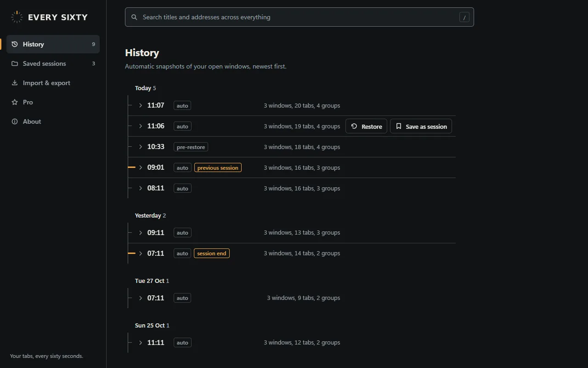Screen dimensions: 588x368
Task: Click the Sun 25 Oct group heading
Action: pyautogui.click(x=152, y=325)
